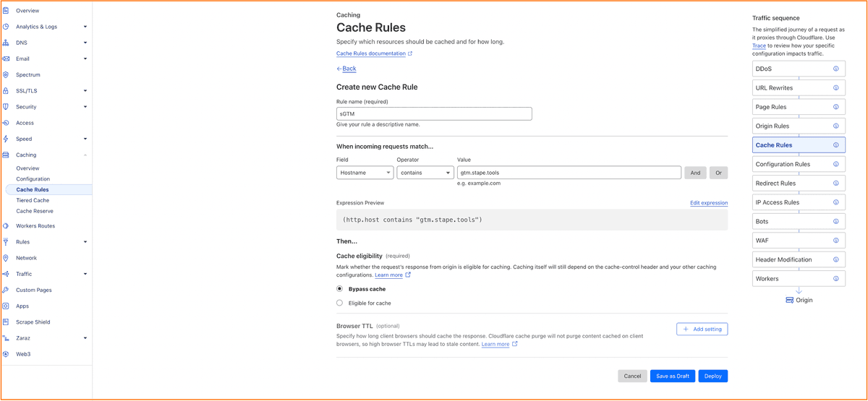Click the Web3 icon in sidebar
Viewport: 868px width, 401px height.
[x=6, y=354]
